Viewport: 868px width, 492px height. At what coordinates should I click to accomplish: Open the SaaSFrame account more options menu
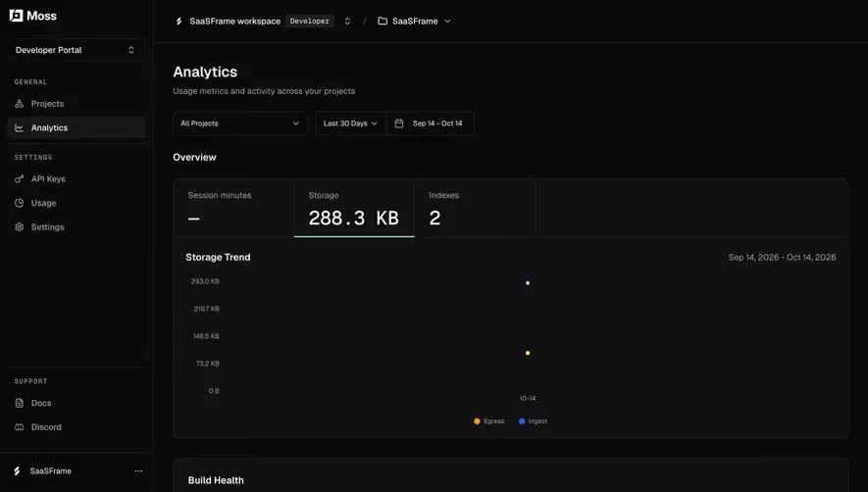pyautogui.click(x=138, y=471)
